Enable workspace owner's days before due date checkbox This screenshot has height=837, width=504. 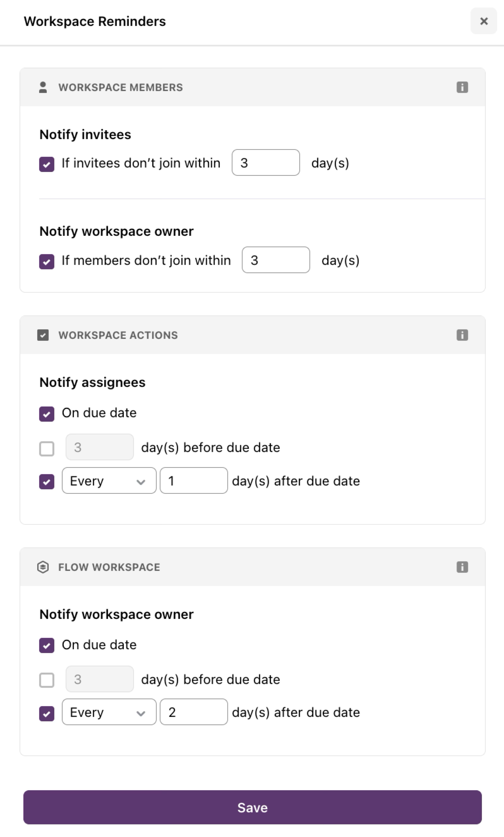(47, 681)
